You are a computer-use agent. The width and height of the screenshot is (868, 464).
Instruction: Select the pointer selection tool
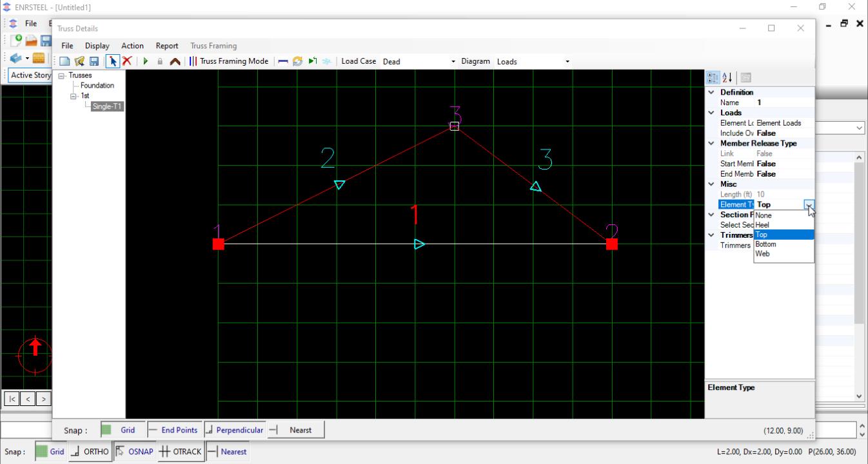113,61
